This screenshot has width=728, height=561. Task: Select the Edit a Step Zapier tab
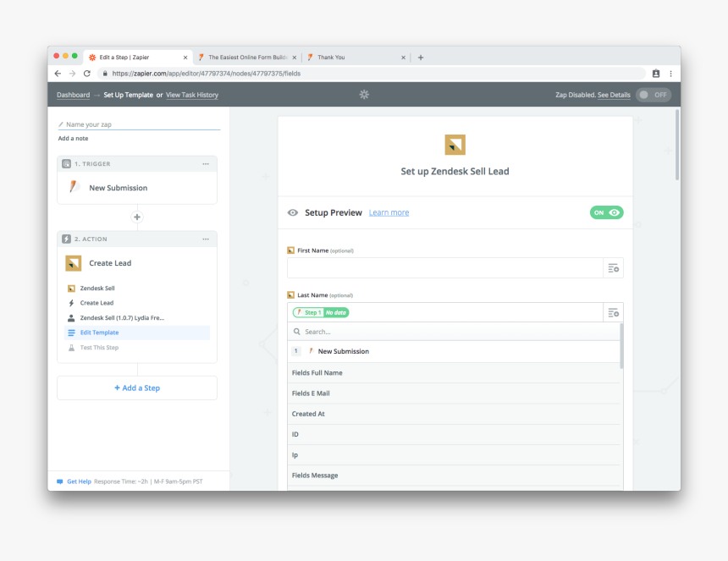click(x=138, y=58)
